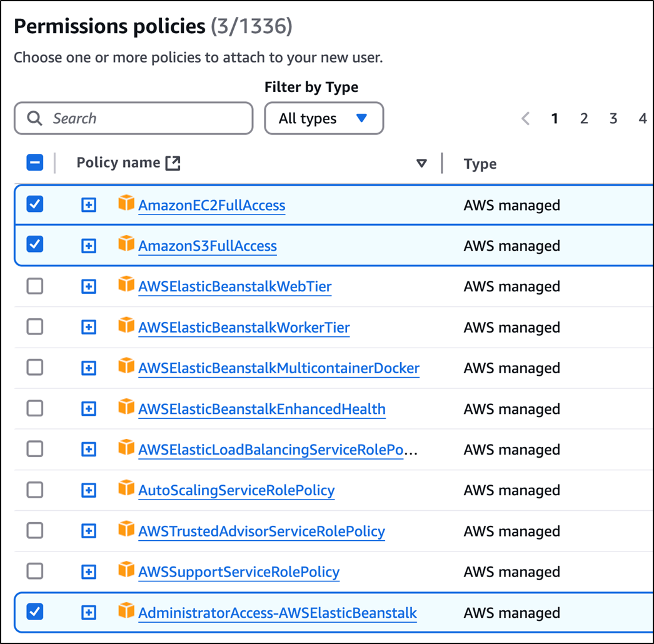Open the AWSElasticBeanstalkEnhancedHealth link
The width and height of the screenshot is (654, 644).
point(262,409)
